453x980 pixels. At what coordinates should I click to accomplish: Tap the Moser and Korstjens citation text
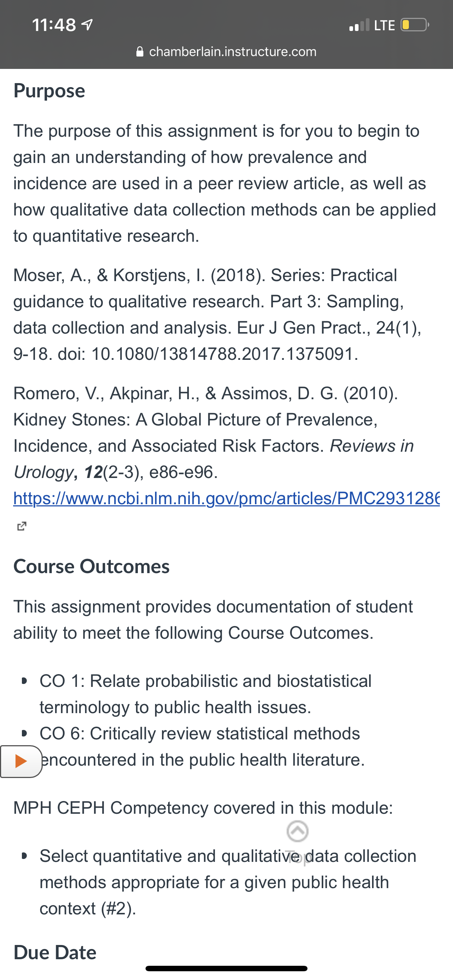click(217, 314)
